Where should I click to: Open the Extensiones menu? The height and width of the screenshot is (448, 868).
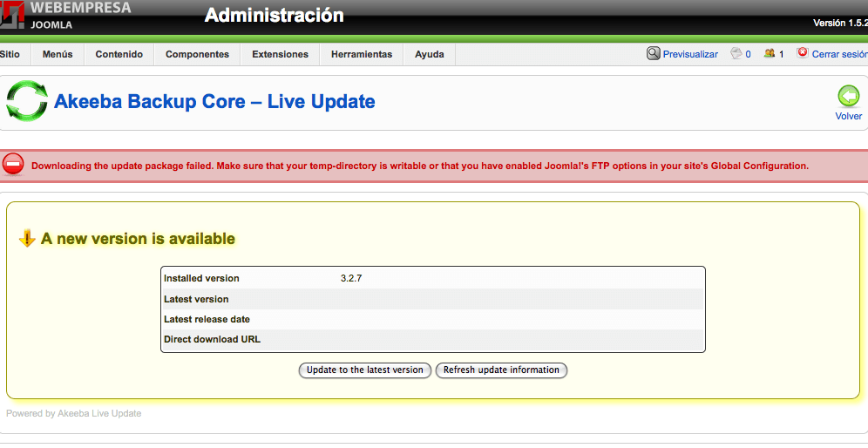[280, 54]
